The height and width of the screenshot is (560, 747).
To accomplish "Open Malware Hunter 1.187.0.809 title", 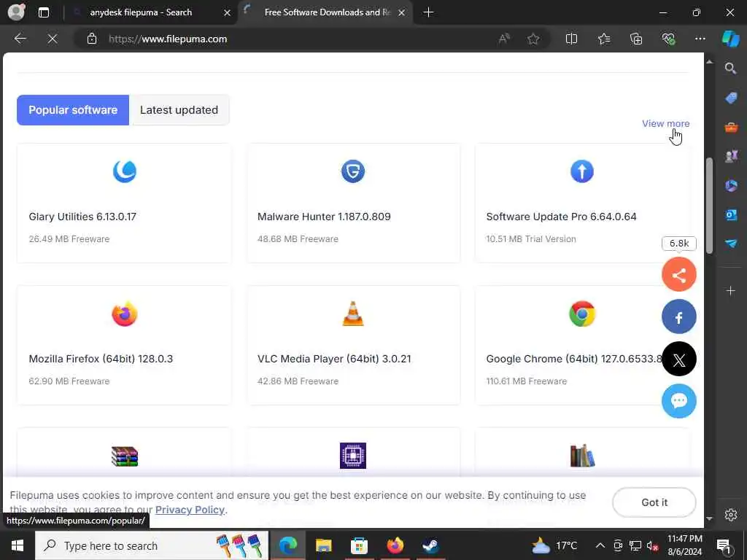I will click(324, 217).
